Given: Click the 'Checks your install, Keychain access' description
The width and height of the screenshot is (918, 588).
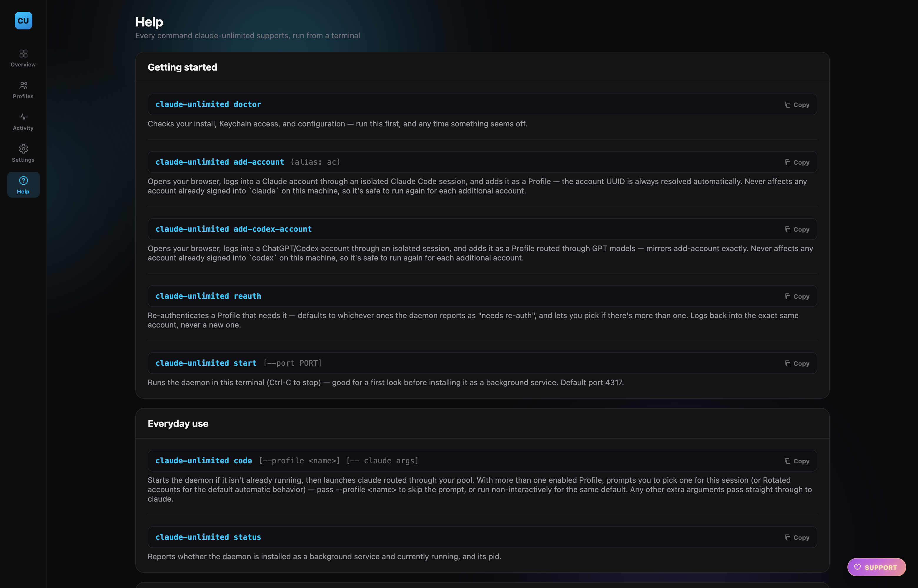Looking at the screenshot, I should click(x=337, y=124).
